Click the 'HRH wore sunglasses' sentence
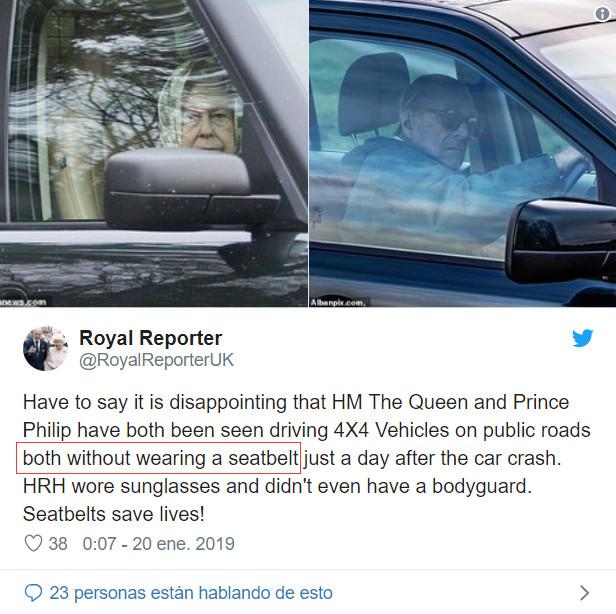This screenshot has height=614, width=616. 277,486
